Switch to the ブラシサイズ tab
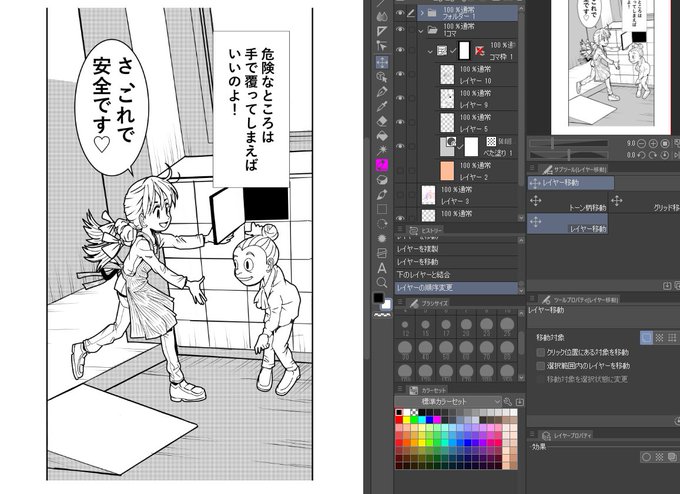 click(428, 304)
